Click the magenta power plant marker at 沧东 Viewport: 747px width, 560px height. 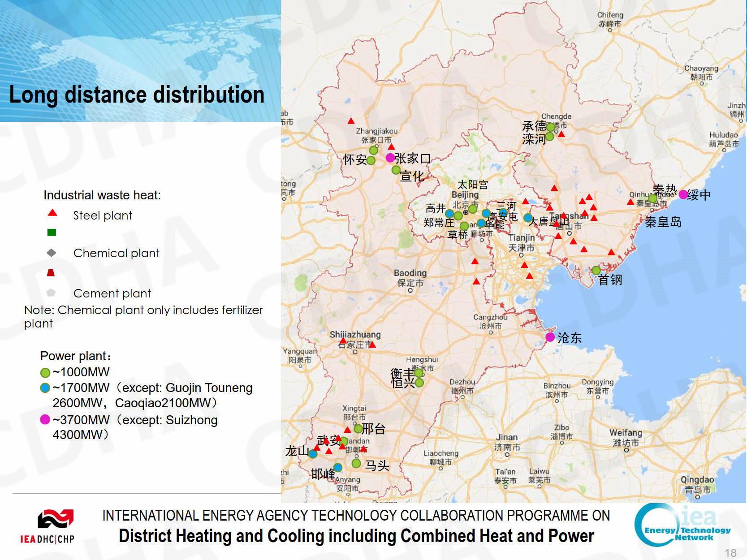pos(550,337)
